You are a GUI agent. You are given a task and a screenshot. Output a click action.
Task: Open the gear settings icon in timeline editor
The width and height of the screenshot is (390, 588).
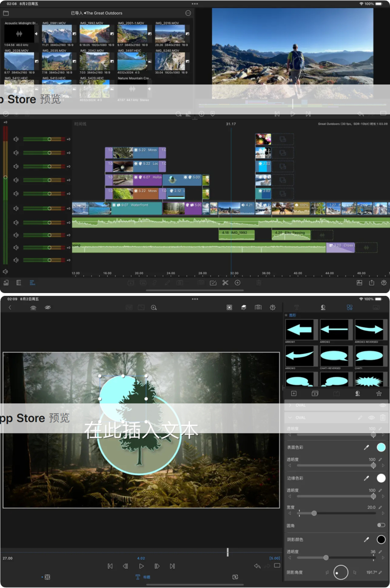[384, 283]
